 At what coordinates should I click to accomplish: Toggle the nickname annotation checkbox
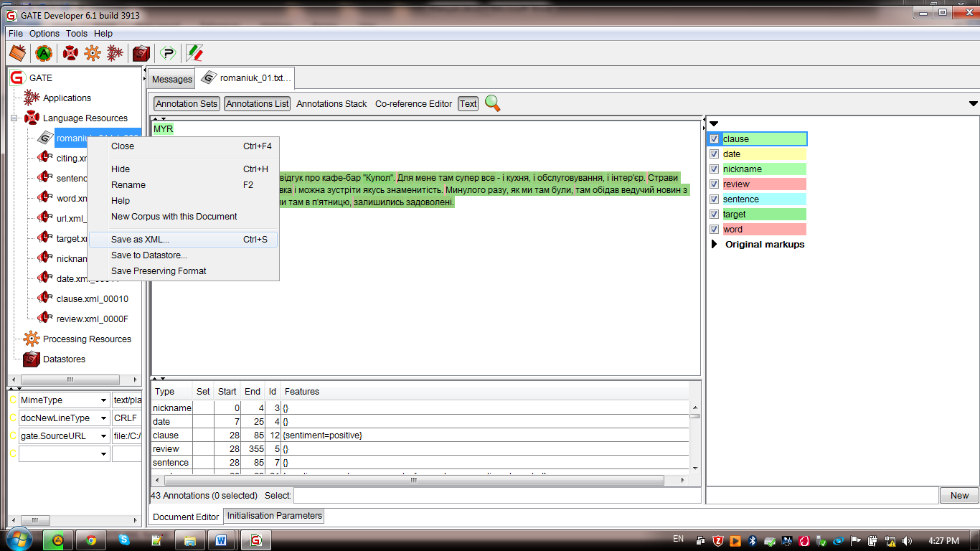pos(714,169)
